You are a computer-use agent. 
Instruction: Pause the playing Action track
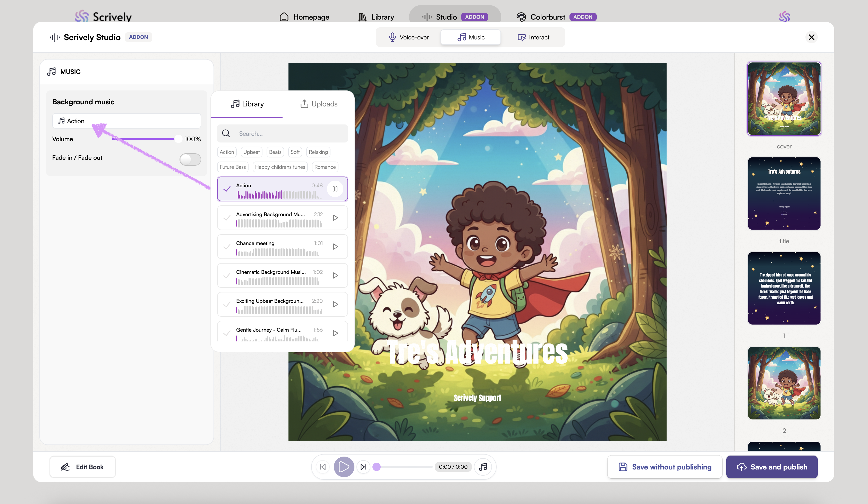tap(335, 189)
